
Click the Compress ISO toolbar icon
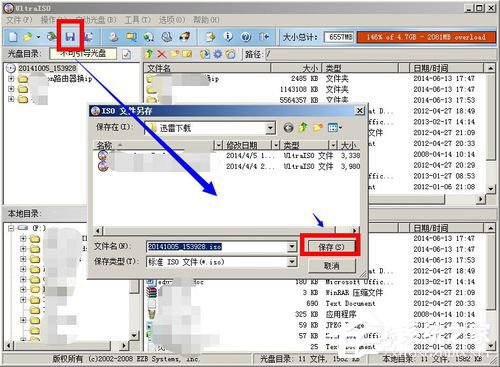(131, 37)
